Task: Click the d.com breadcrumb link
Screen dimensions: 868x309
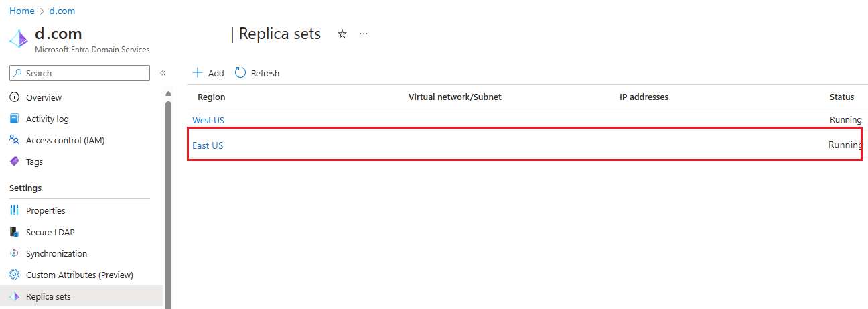Action: 62,11
